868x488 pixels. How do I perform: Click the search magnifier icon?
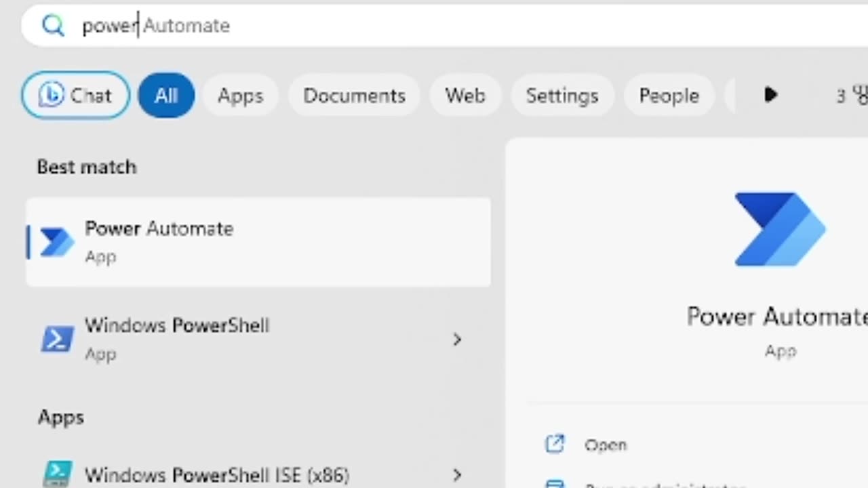[53, 26]
